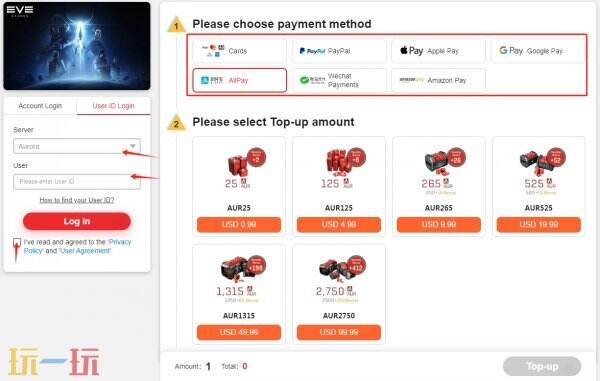Click the grey Top-up button
600x381 pixels.
point(542,366)
